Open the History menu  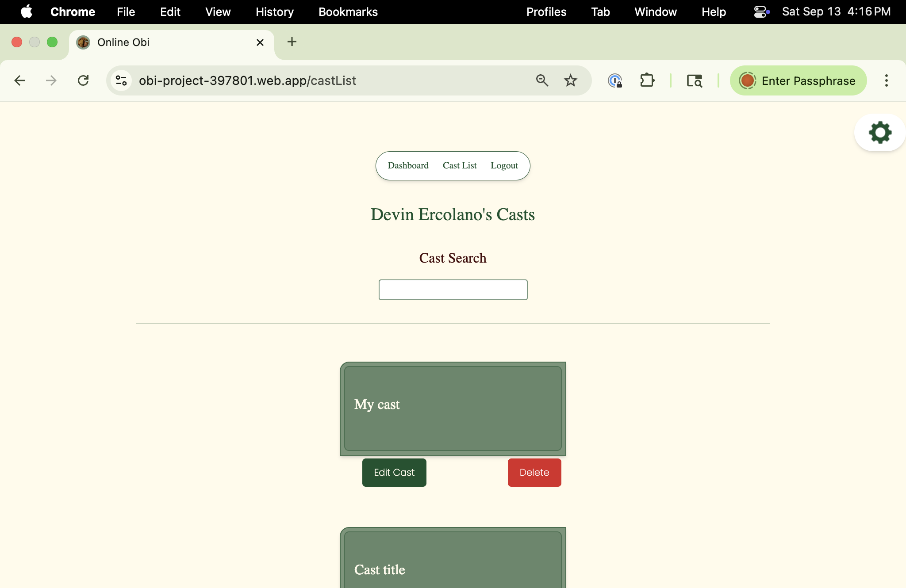pyautogui.click(x=274, y=12)
